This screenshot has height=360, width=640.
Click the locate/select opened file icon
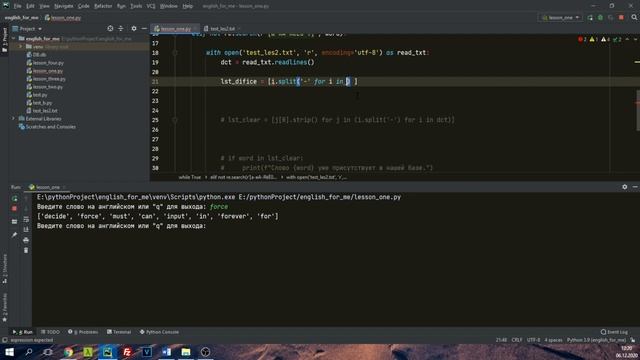(x=110, y=29)
